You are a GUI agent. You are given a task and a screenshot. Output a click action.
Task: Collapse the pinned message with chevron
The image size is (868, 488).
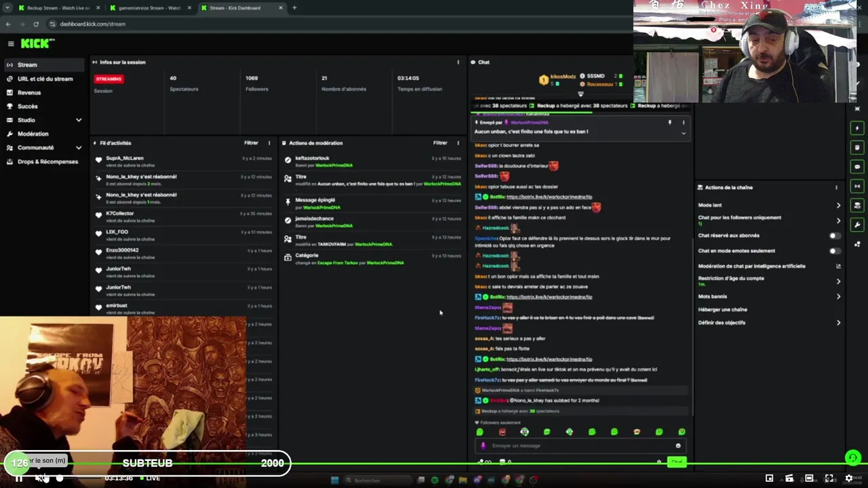click(684, 134)
